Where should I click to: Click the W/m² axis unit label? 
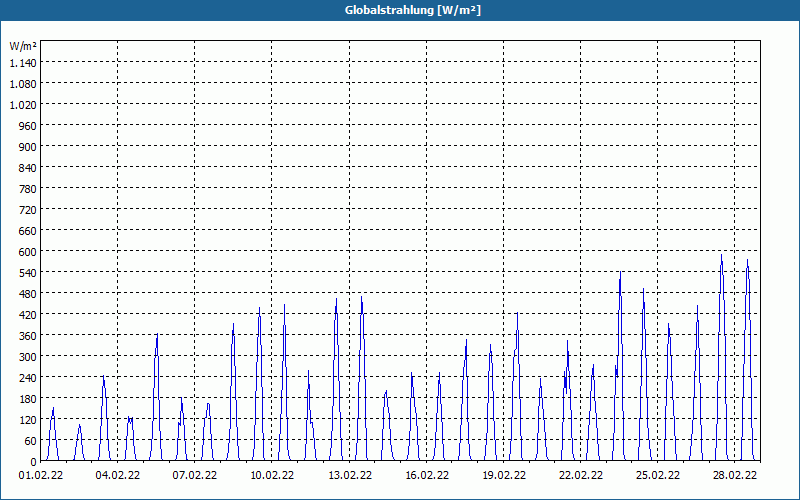(x=23, y=46)
